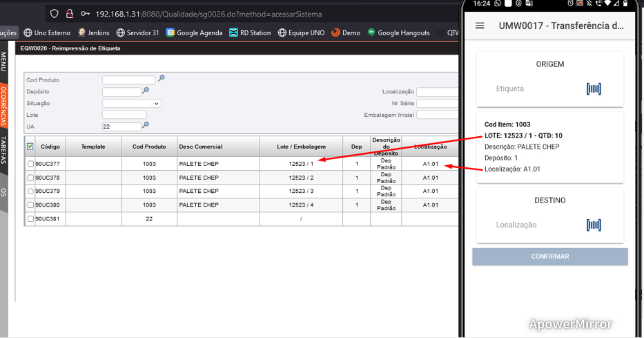644x338 pixels.
Task: Tap the Origem Etiqueta barcode scanner icon
Action: pos(594,88)
